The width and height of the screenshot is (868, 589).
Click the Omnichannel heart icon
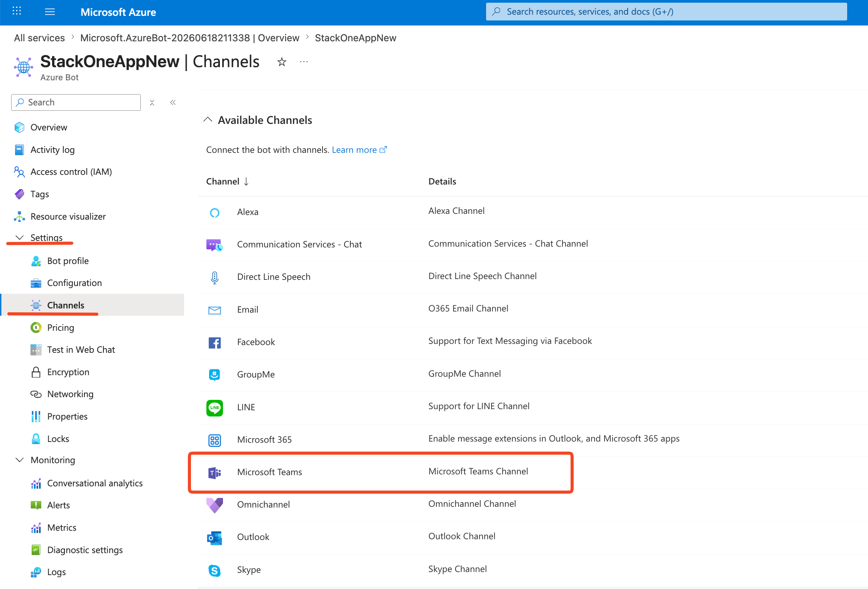(x=214, y=505)
